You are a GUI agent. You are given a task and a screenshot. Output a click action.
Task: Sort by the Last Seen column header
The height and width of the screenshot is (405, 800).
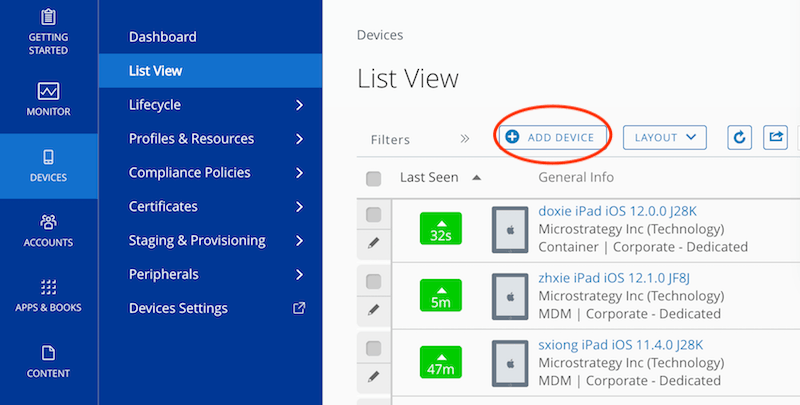pyautogui.click(x=429, y=178)
